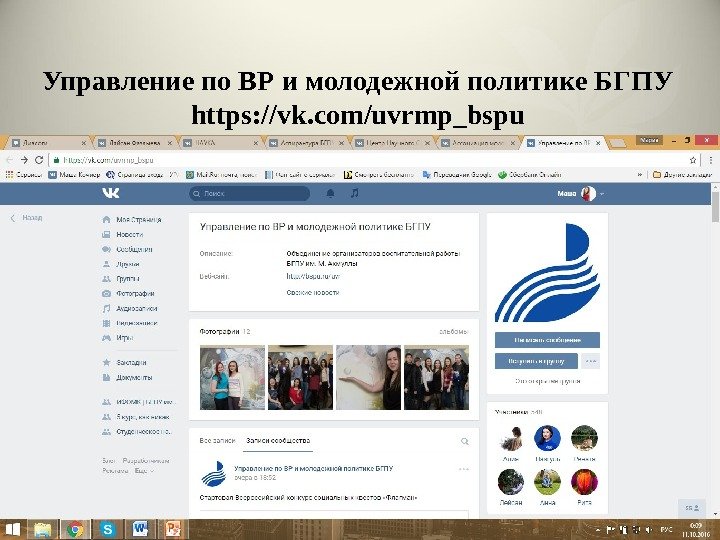720x540 pixels.
Task: Open the post options three-dots menu
Action: (464, 469)
